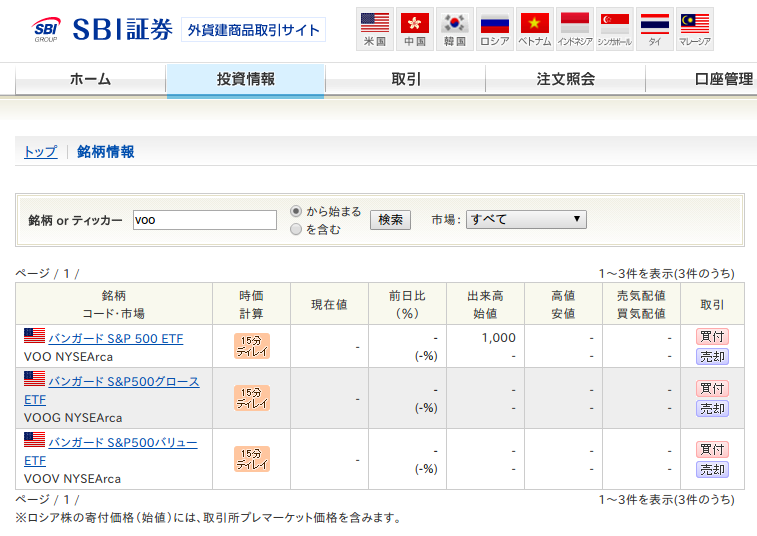This screenshot has height=536, width=757.
Task: Select the China (中国) flag icon
Action: (415, 29)
